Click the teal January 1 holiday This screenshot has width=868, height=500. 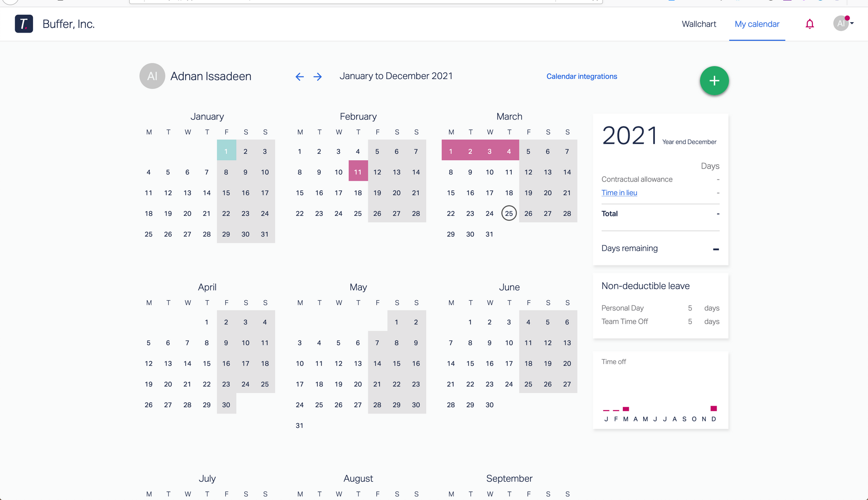point(226,151)
